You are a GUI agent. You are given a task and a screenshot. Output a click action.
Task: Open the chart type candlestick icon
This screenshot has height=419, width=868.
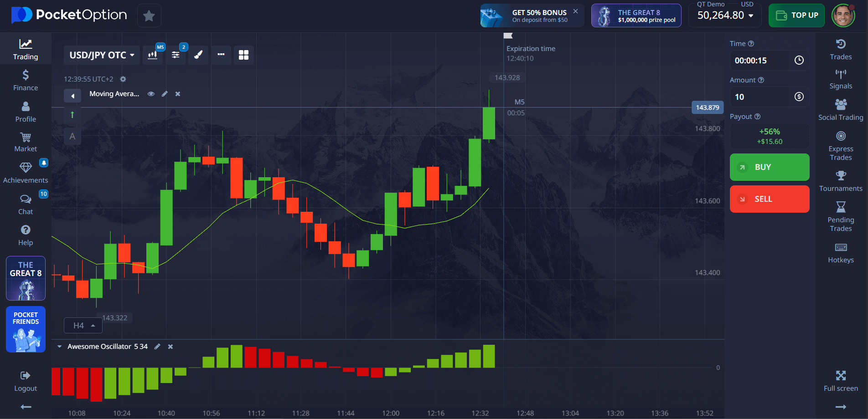[x=153, y=55]
